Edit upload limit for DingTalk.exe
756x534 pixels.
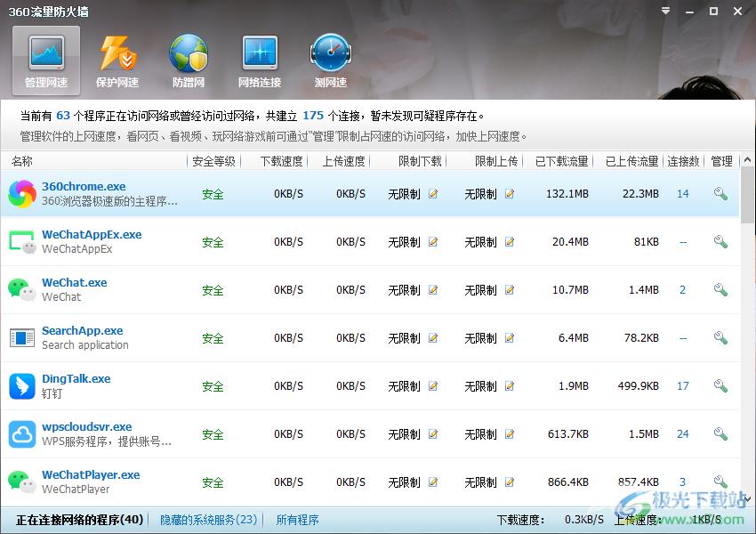pos(509,386)
